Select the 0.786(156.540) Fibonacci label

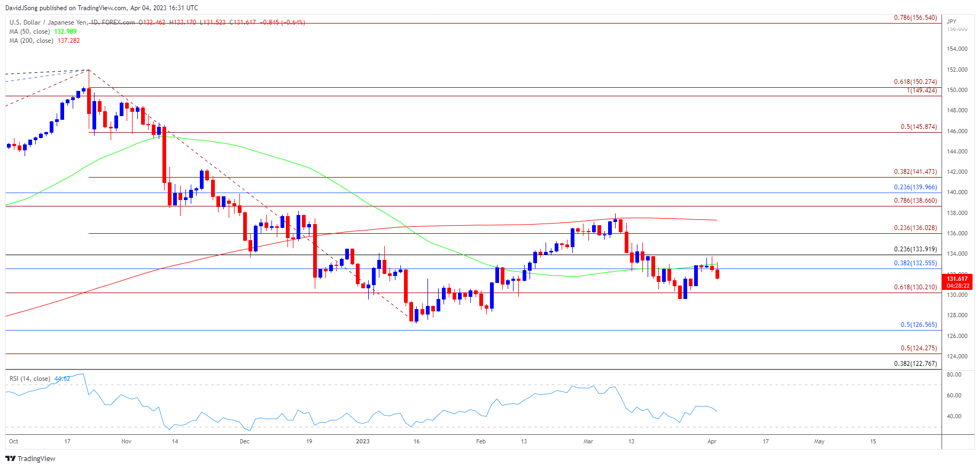tap(915, 18)
